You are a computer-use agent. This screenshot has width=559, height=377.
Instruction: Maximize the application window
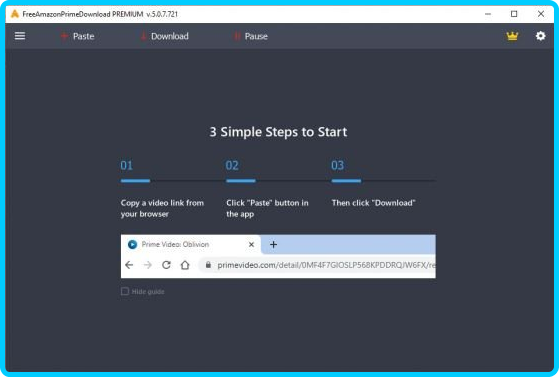point(514,14)
